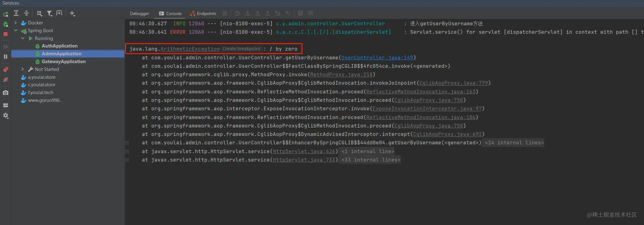Click the Step Out icon

268,13
